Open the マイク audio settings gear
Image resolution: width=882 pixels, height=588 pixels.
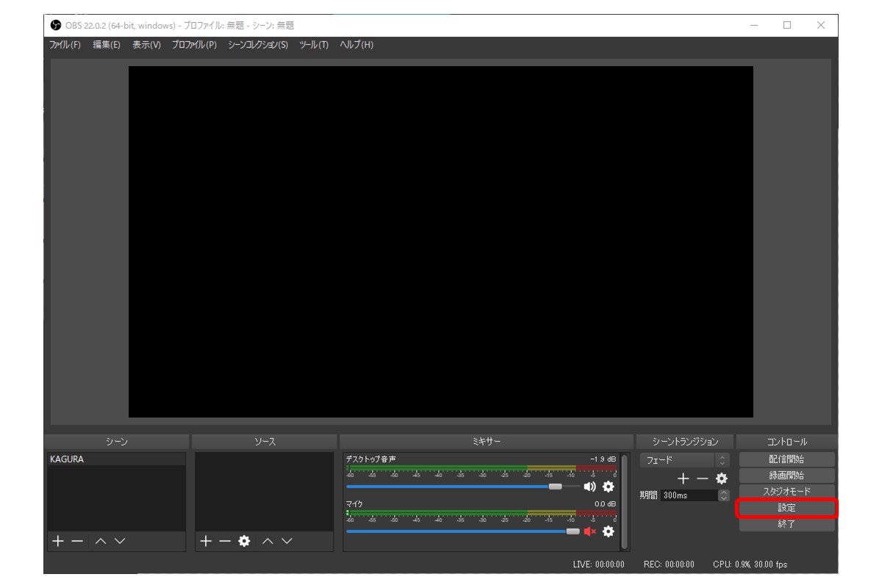click(608, 531)
